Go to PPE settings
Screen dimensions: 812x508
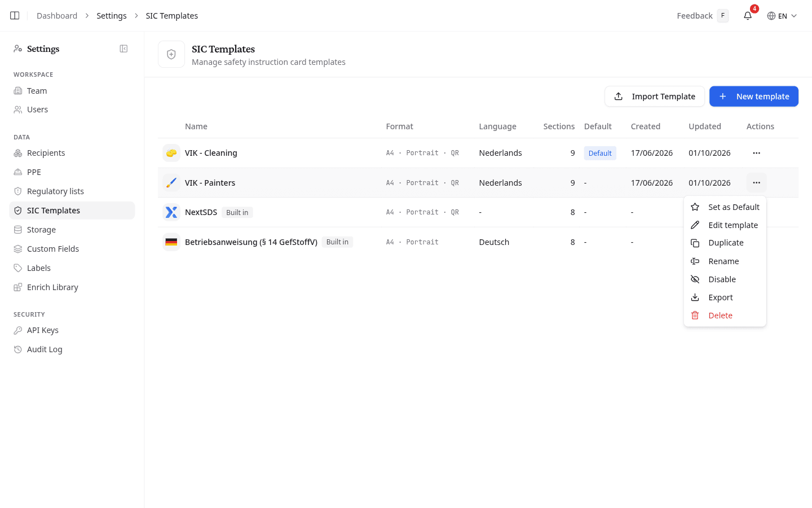click(x=72, y=172)
